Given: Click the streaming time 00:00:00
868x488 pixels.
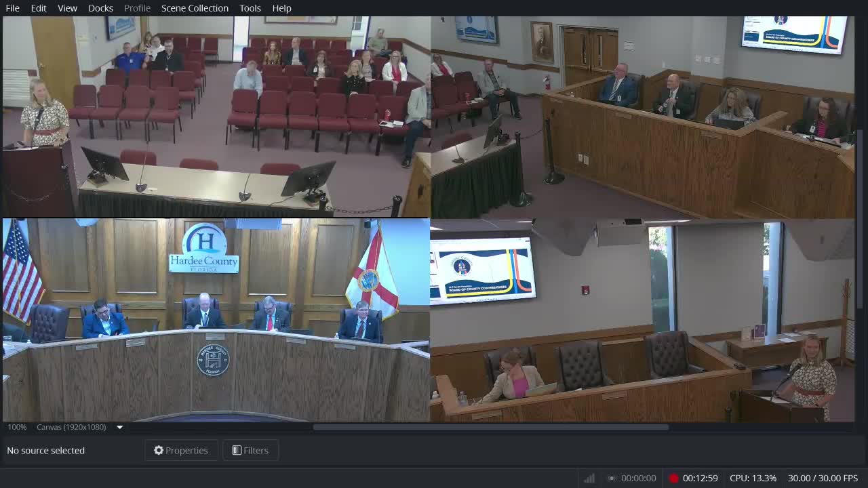Looking at the screenshot, I should point(639,478).
